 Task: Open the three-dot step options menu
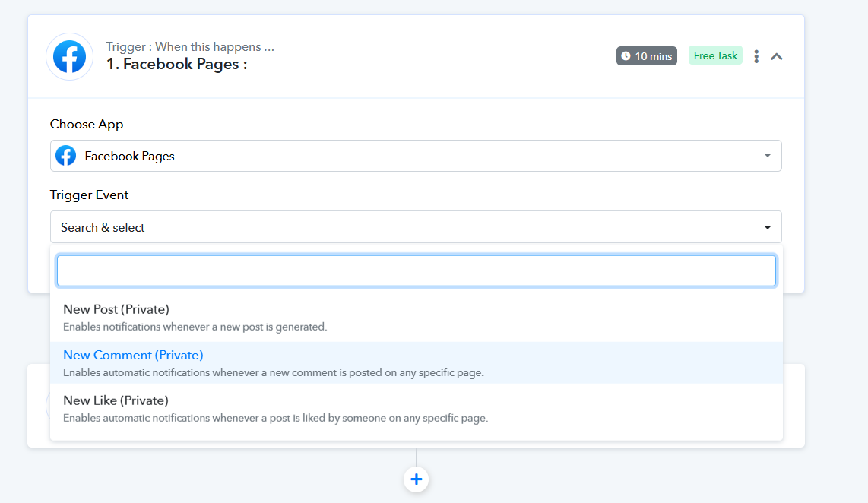tap(756, 56)
